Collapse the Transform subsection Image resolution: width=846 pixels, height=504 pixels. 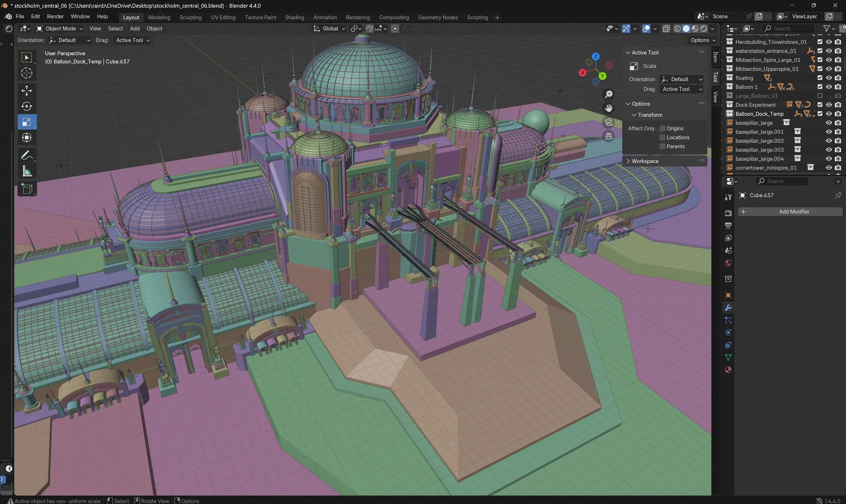648,115
